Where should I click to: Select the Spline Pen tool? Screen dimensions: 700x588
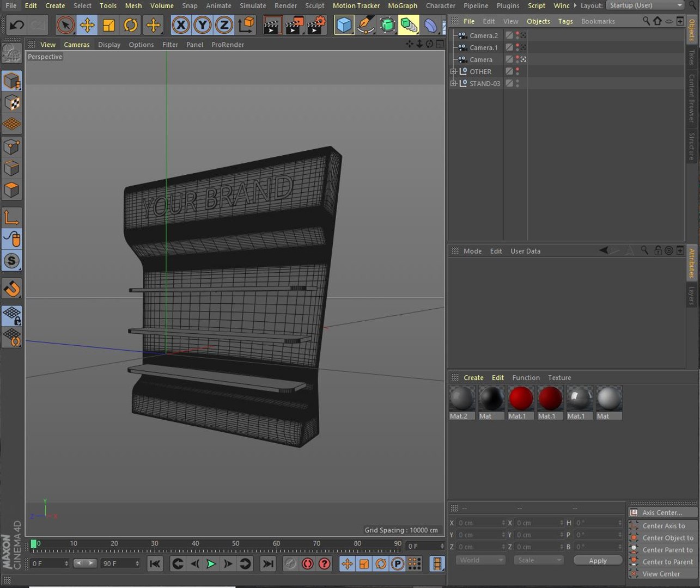tap(366, 25)
